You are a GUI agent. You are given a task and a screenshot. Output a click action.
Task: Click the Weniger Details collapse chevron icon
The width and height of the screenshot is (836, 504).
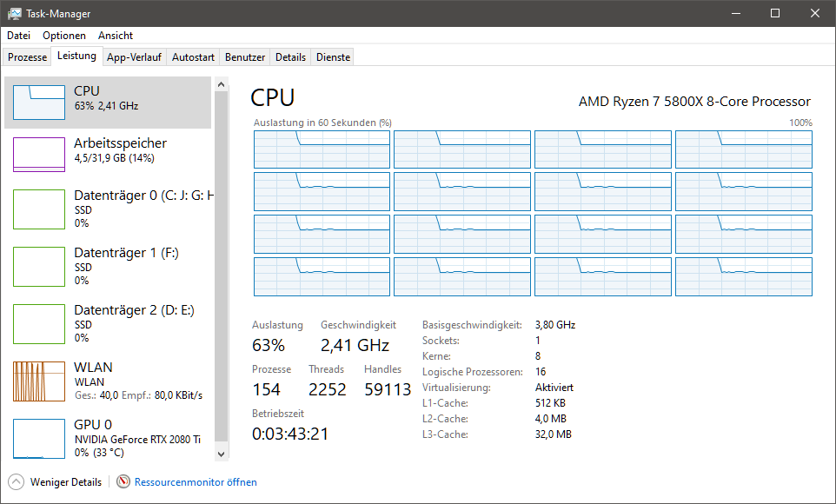coord(16,481)
